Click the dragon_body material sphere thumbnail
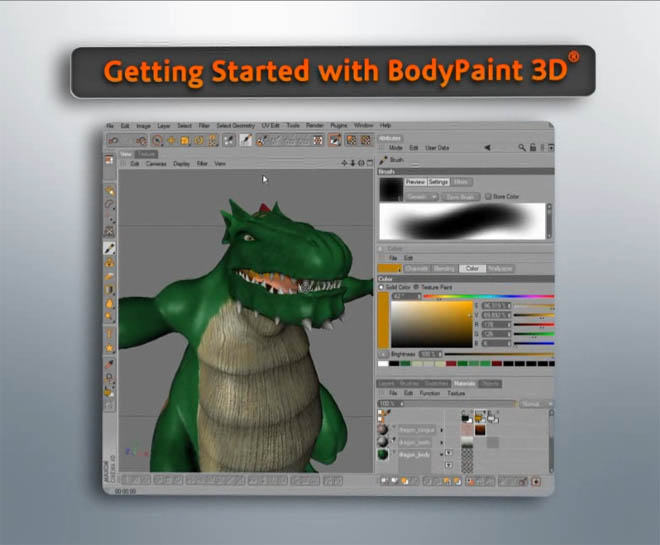 (x=383, y=455)
